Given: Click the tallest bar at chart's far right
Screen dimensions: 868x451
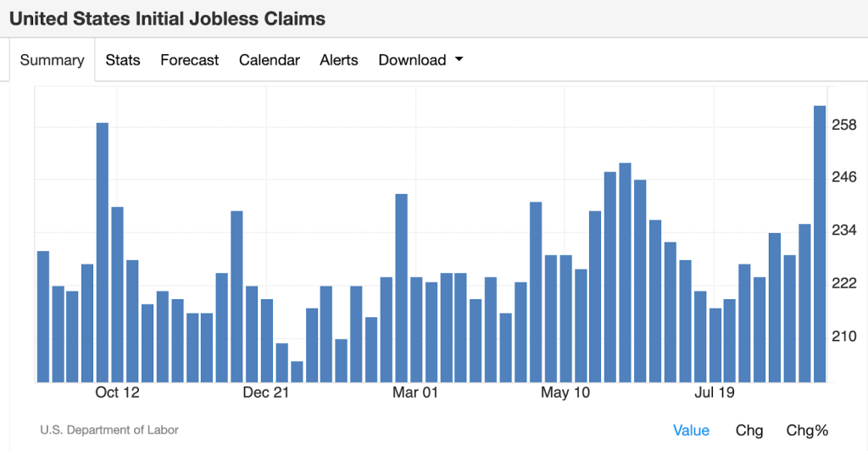Looking at the screenshot, I should pyautogui.click(x=820, y=244).
